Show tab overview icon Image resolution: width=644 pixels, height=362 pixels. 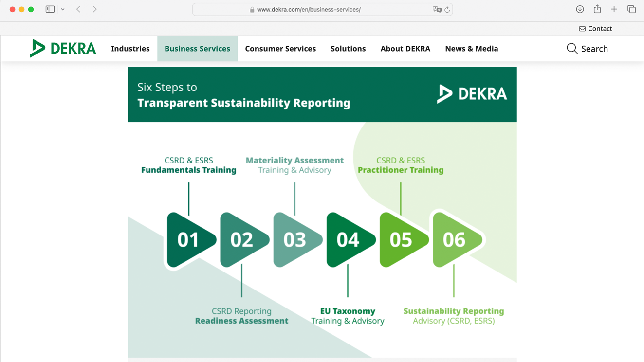coord(632,9)
